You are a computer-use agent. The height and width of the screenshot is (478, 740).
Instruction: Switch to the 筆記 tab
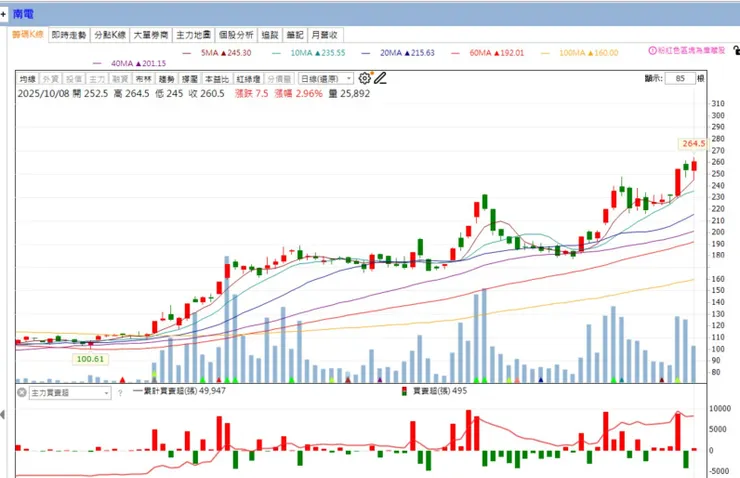[x=295, y=35]
